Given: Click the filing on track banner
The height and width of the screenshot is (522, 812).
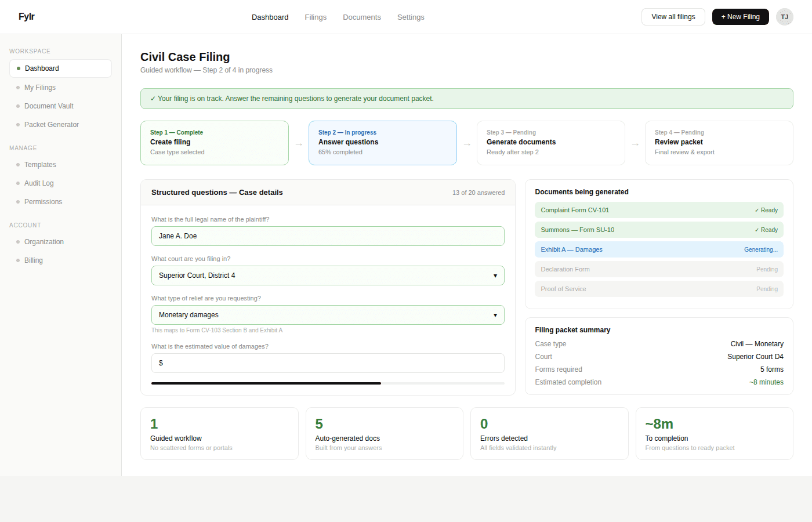Looking at the screenshot, I should point(467,99).
